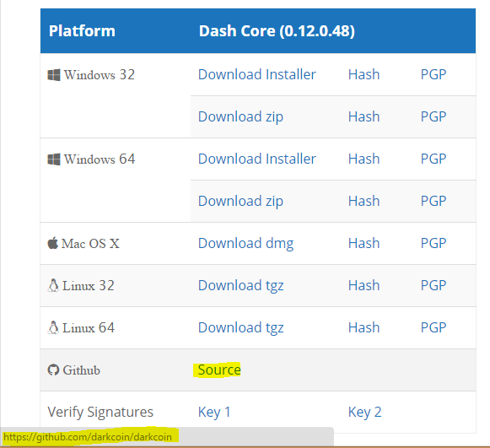Click the Windows logo icon beside Windows 32
Viewport: 490px width, 448px height.
point(54,75)
